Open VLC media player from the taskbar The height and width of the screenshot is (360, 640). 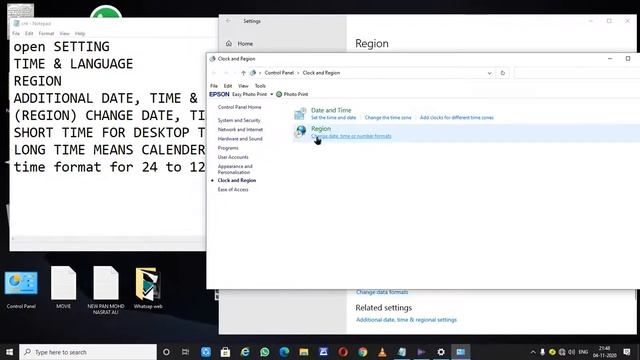point(382,352)
